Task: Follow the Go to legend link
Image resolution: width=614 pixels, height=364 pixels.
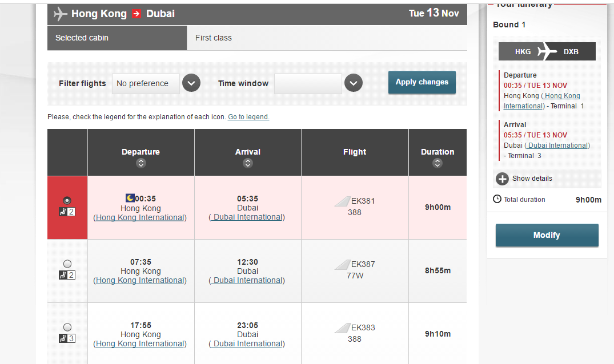Action: coord(248,117)
